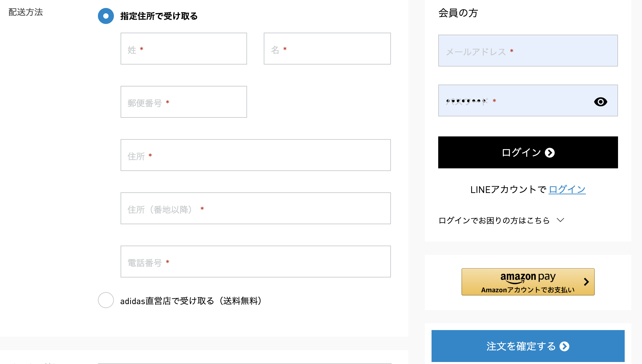Click the 住所 address field
This screenshot has width=642, height=364.
click(x=256, y=155)
